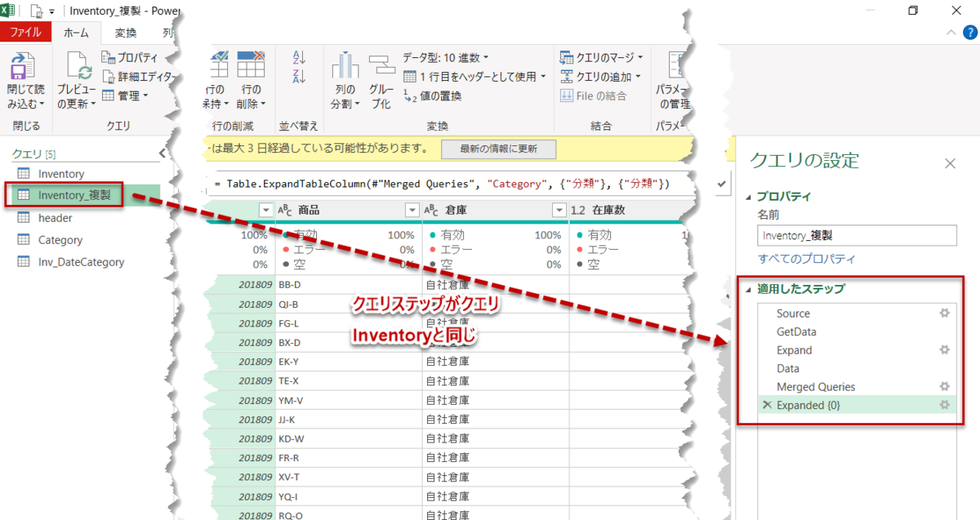This screenshot has height=520, width=980.
Task: Sort descending Z-A icon
Action: click(x=298, y=77)
